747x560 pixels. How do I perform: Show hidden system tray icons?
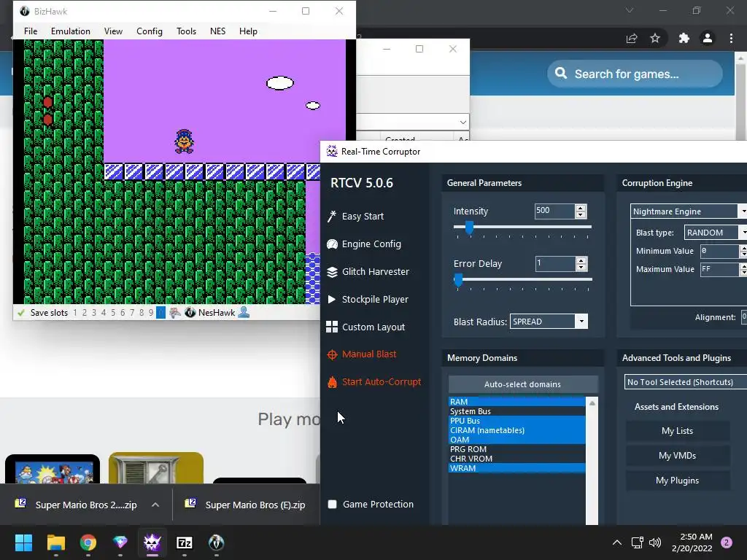(617, 542)
